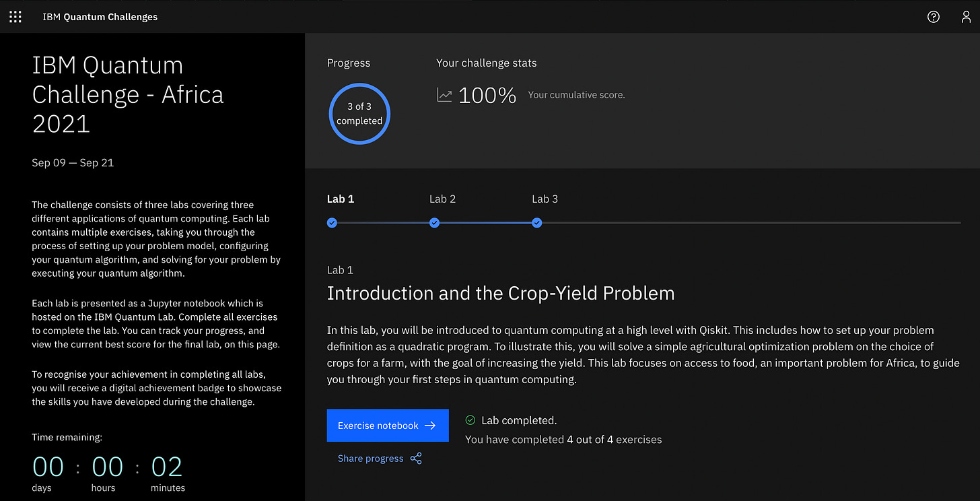
Task: Click the small Lab 1 label above the title
Action: tap(340, 270)
